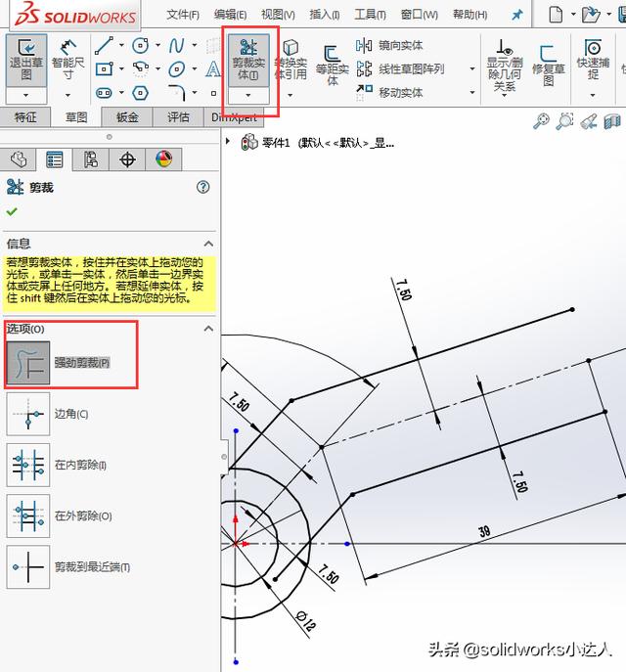
Task: Select the Arc sketch tool
Action: click(141, 68)
